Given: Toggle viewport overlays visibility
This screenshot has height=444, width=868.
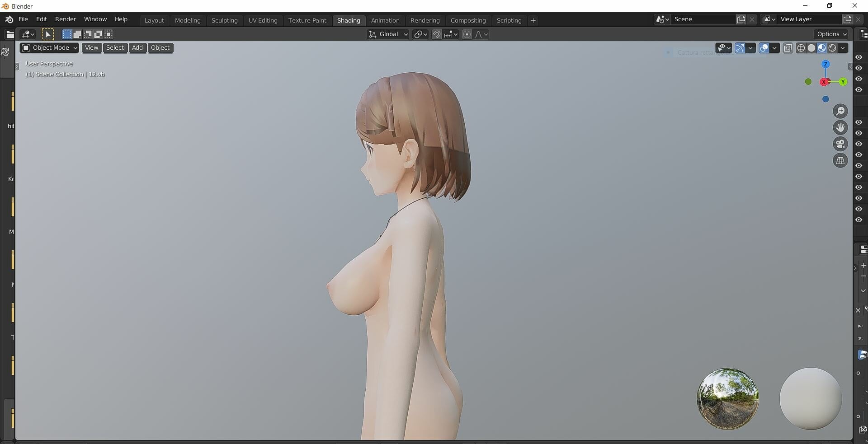Looking at the screenshot, I should (764, 48).
